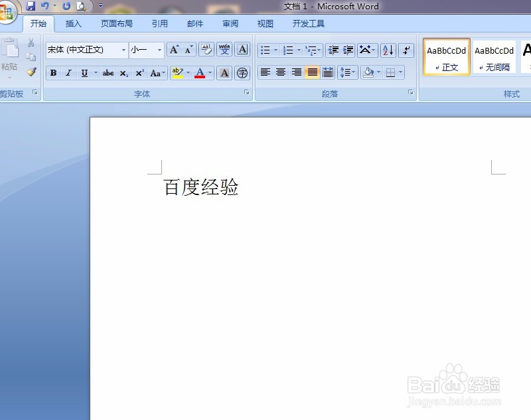This screenshot has height=420, width=531.
Task: Toggle center text alignment
Action: tap(281, 72)
